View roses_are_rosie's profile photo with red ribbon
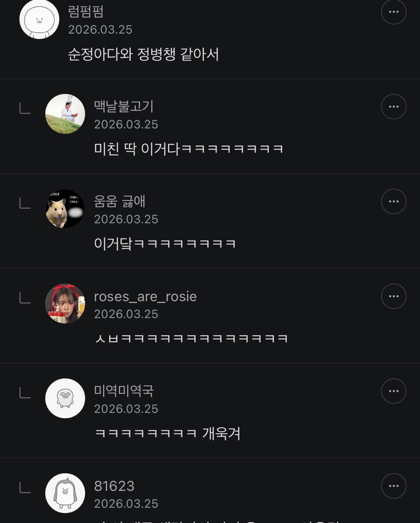 [65, 303]
